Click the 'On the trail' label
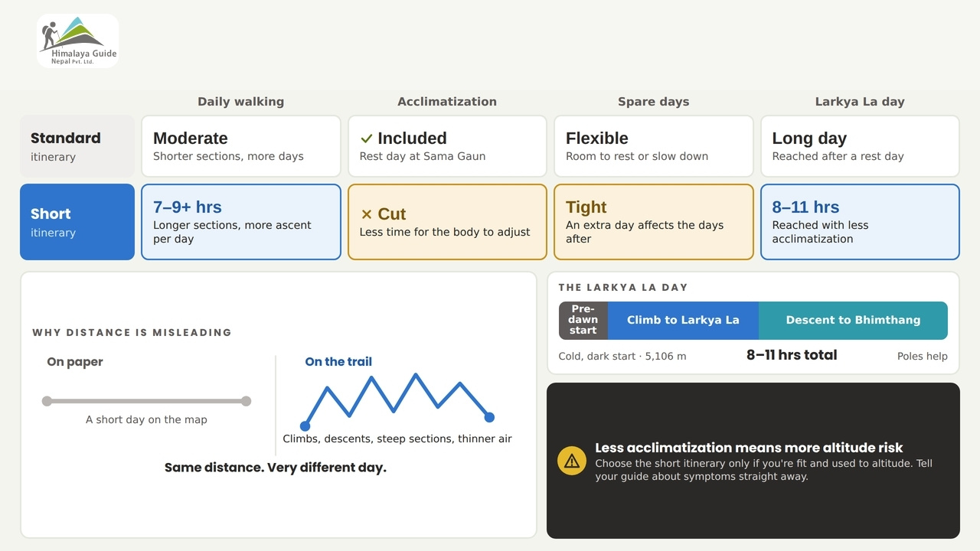This screenshot has width=980, height=551. coord(338,362)
